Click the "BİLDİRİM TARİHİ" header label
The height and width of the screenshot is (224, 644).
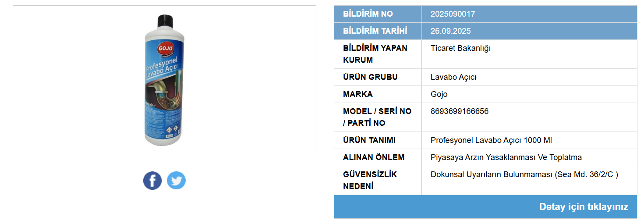375,31
